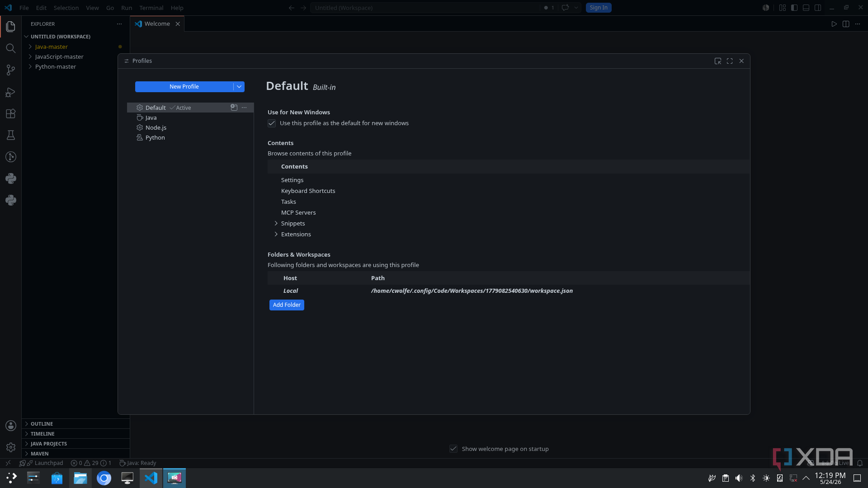The image size is (868, 488).
Task: Click the Add Folder button
Action: [x=287, y=305]
